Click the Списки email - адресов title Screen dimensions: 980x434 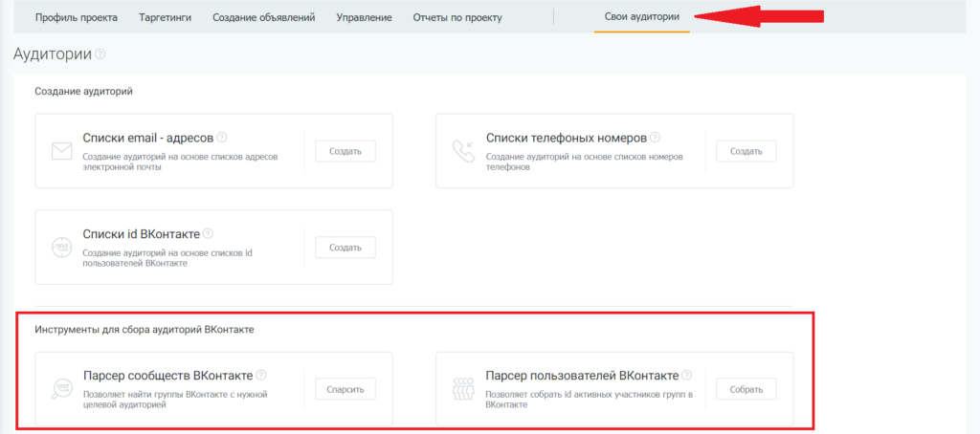[x=148, y=138]
